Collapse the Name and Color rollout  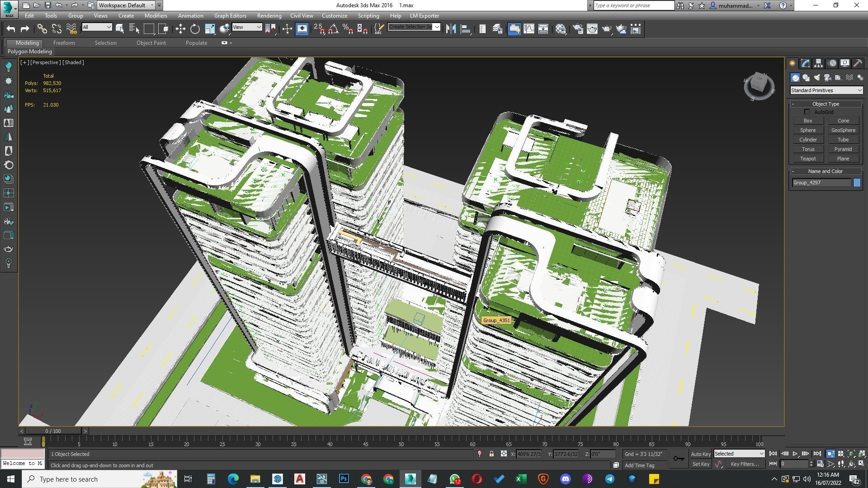[826, 171]
